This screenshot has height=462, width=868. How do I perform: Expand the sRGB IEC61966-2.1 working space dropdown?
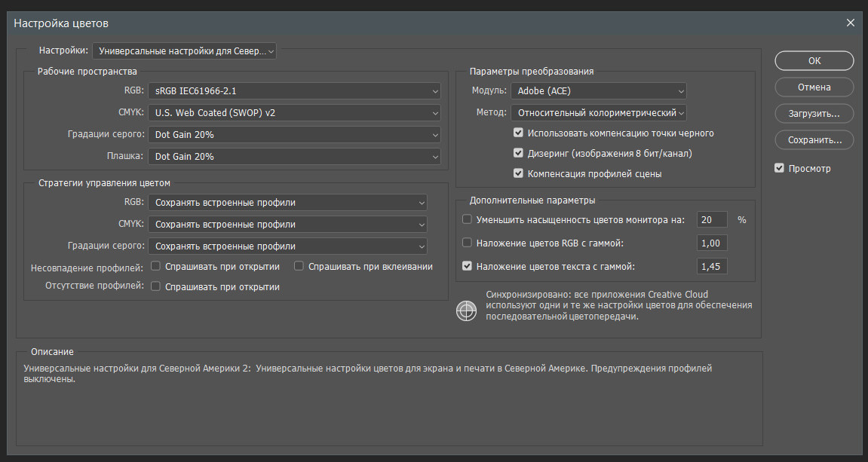(294, 91)
